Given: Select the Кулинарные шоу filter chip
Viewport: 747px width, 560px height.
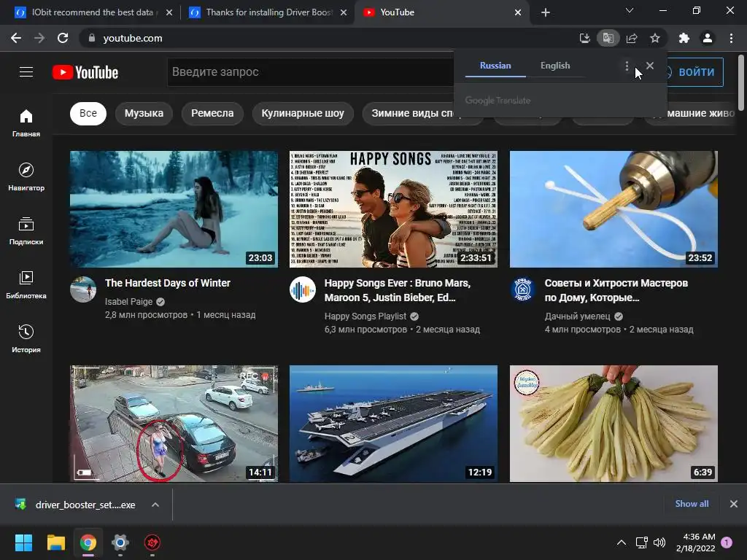Looking at the screenshot, I should pyautogui.click(x=303, y=113).
